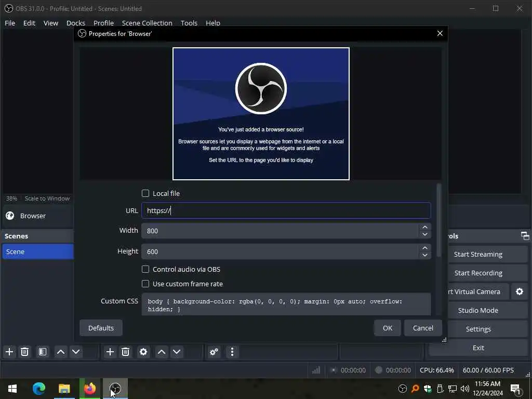The width and height of the screenshot is (532, 399).
Task: Open advanced audio properties gears icon
Action: click(x=214, y=352)
